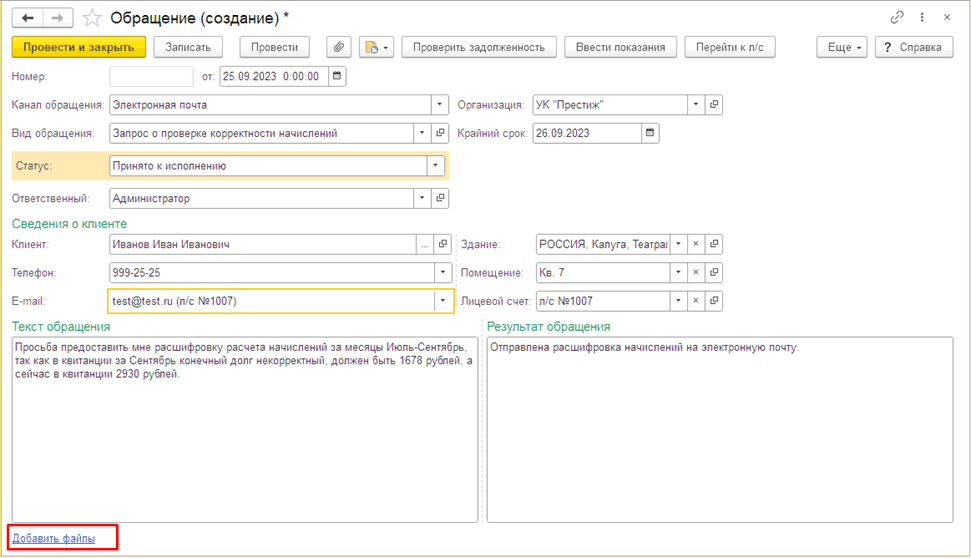Clear the Здание field value
Image resolution: width=971 pixels, height=558 pixels.
coord(697,244)
